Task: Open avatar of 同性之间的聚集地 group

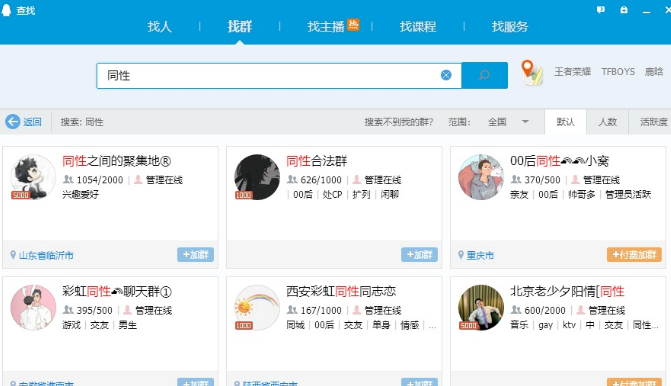Action: (x=33, y=177)
